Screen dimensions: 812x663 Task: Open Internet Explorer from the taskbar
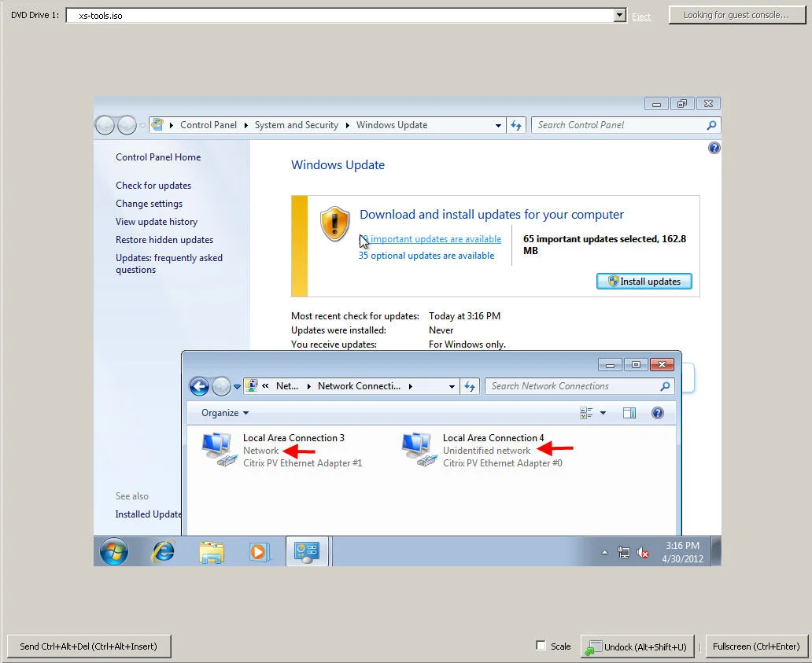click(163, 552)
